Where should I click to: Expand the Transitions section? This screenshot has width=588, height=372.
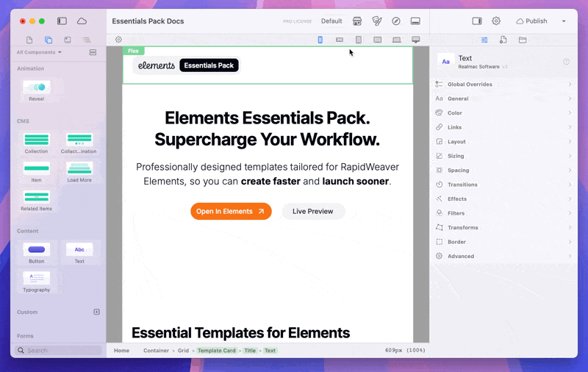(503, 185)
